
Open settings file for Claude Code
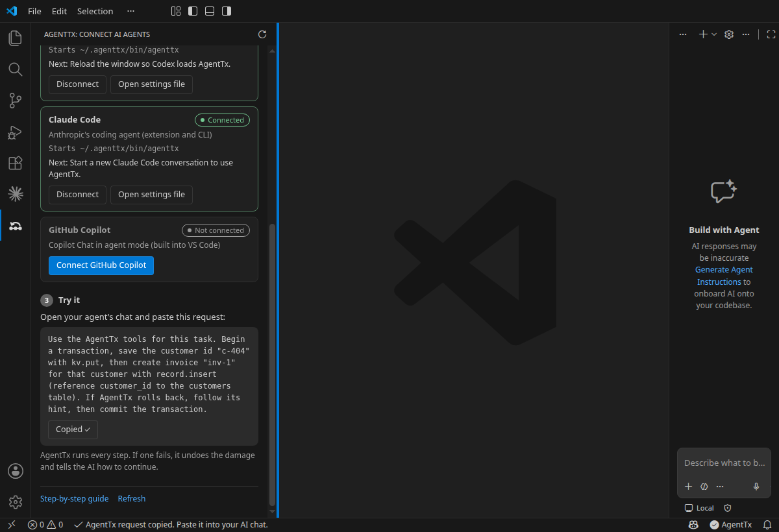click(x=151, y=195)
